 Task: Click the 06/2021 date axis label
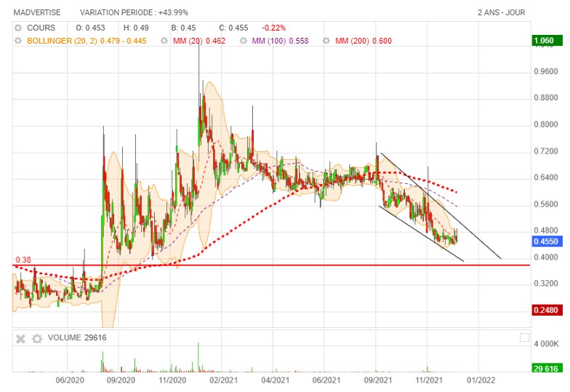[x=326, y=380]
